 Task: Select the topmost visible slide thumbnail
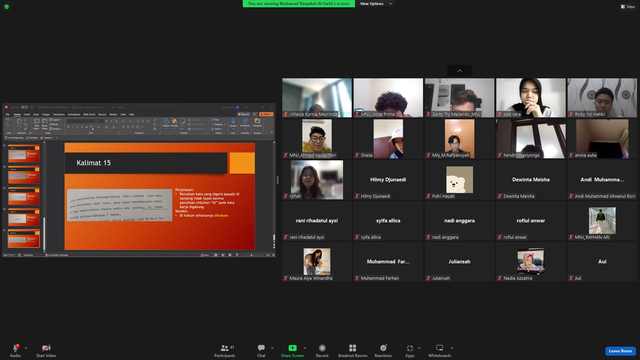pos(24,154)
